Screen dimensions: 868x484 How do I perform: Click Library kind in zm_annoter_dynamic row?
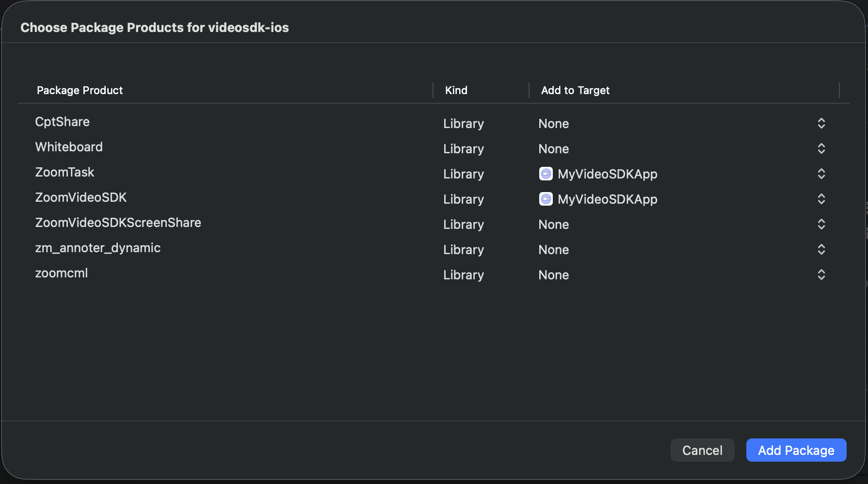tap(464, 250)
